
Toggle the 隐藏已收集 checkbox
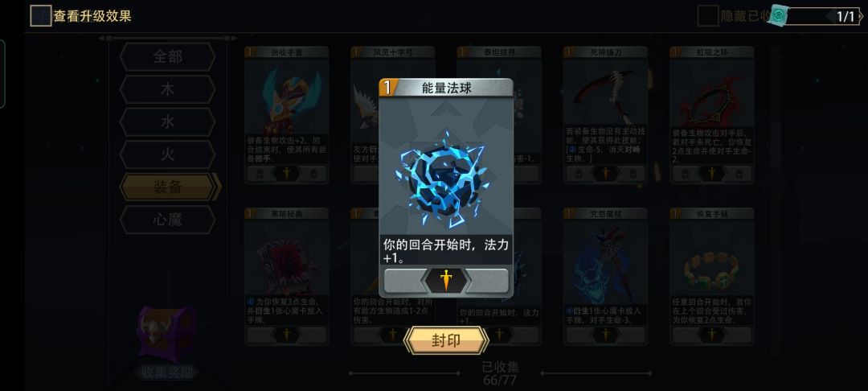708,16
